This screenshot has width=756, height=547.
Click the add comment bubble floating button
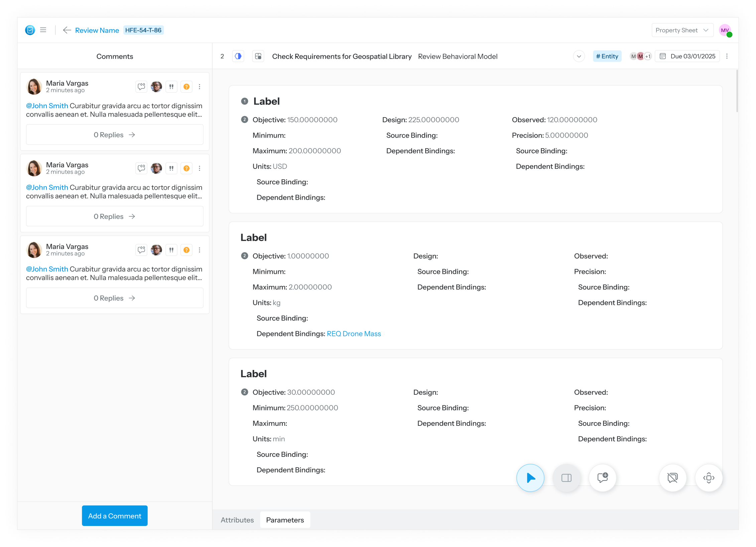(602, 478)
